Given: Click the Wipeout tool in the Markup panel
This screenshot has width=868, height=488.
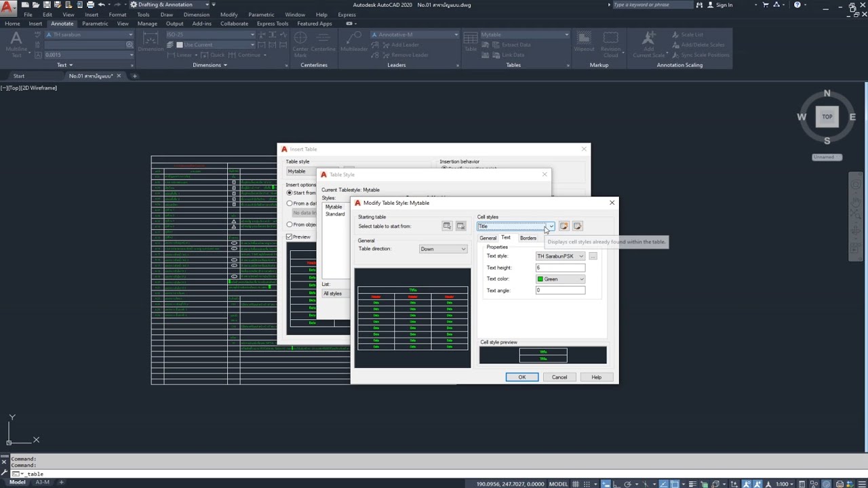Looking at the screenshot, I should (584, 41).
